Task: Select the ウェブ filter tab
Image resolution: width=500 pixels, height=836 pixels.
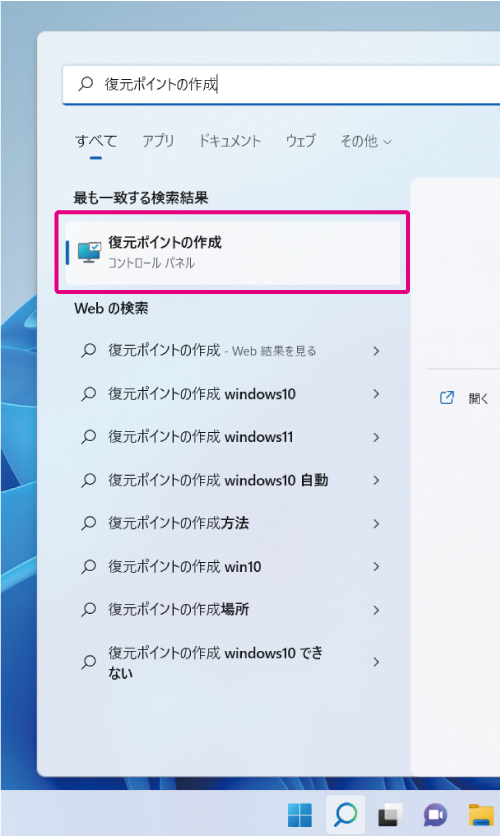Action: point(301,141)
